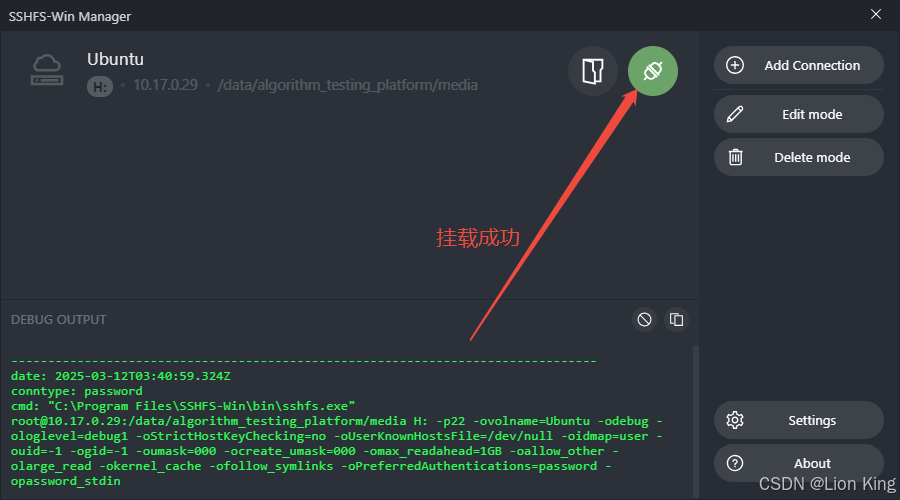Screen dimensions: 900x500
Task: Copy debug output to clipboard
Action: click(x=677, y=319)
